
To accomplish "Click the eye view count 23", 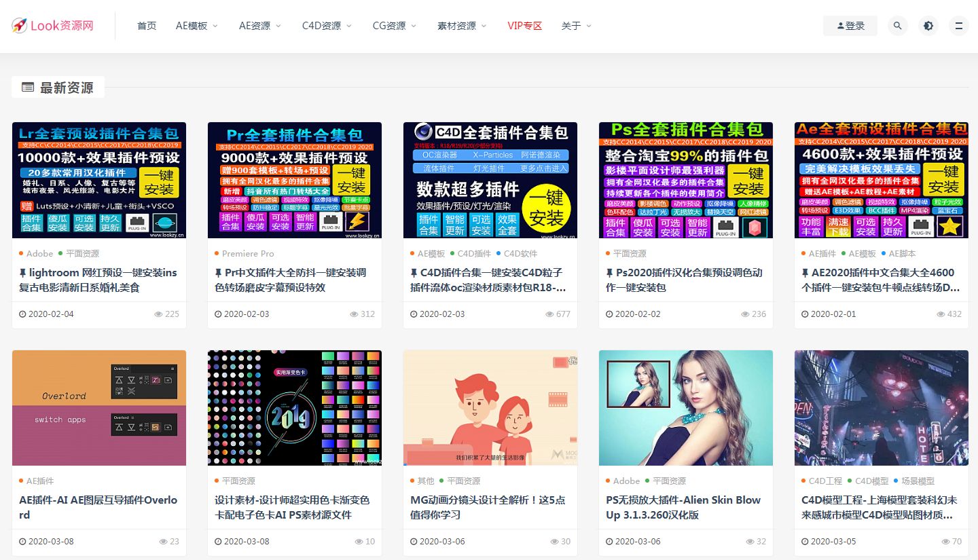I will pyautogui.click(x=169, y=542).
